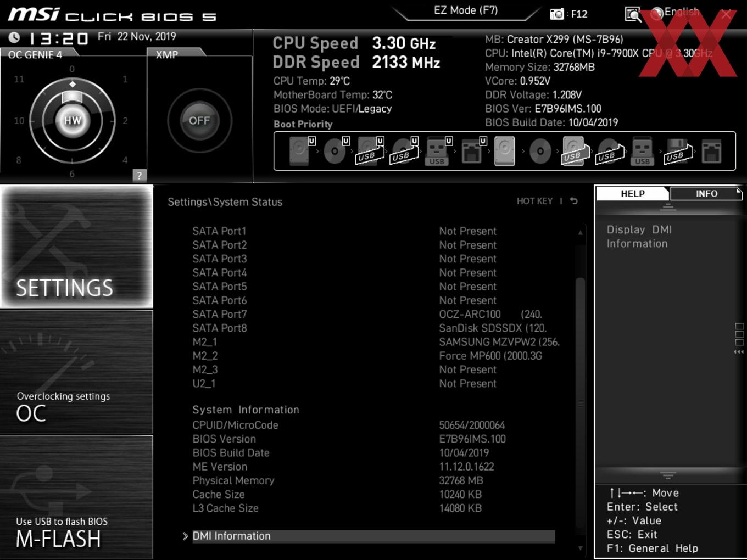Pick the UEFI USB hard disk boot icon
747x560 pixels.
[369, 151]
